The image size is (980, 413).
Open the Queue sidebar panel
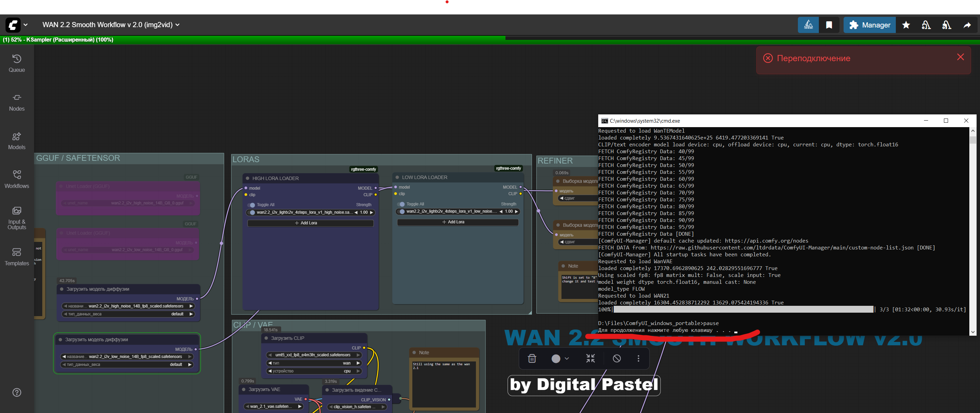[17, 63]
